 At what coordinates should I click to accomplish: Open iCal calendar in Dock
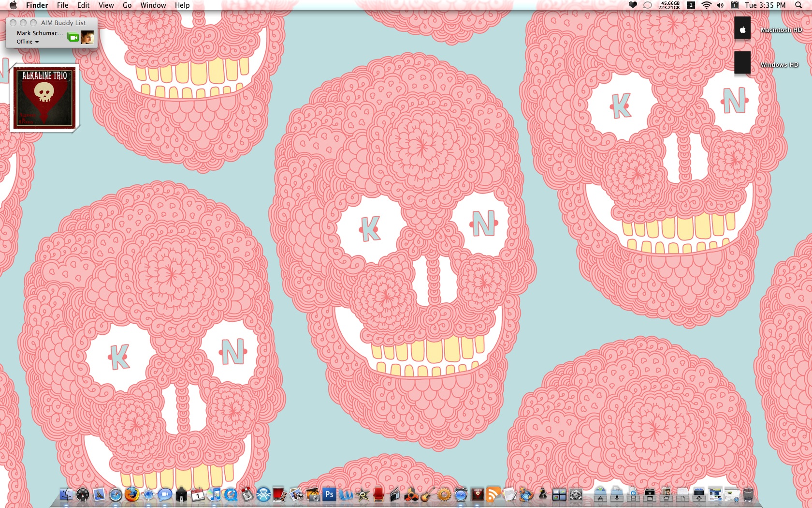tap(198, 494)
